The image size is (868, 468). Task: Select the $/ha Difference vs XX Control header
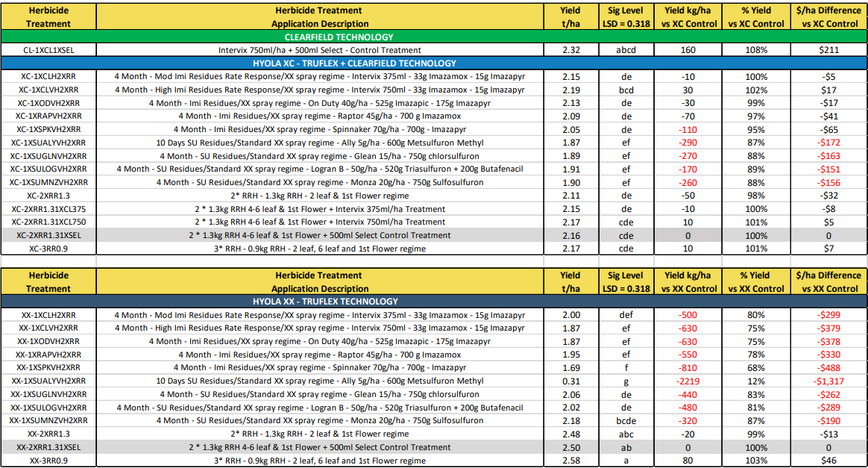coord(828,281)
